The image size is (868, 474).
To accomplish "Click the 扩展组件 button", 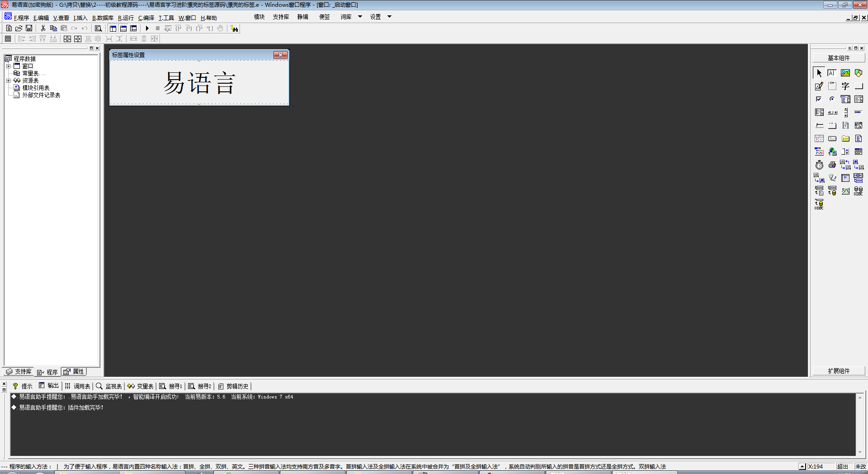I will coord(839,371).
